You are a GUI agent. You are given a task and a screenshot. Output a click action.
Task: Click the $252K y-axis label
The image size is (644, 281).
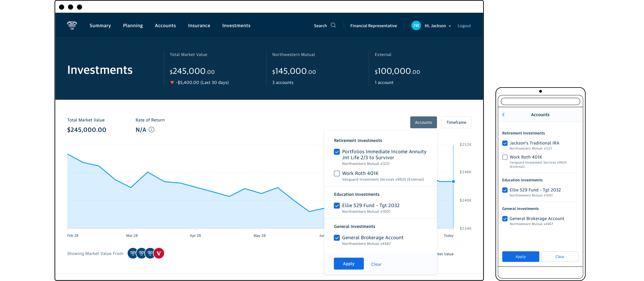[x=465, y=145]
